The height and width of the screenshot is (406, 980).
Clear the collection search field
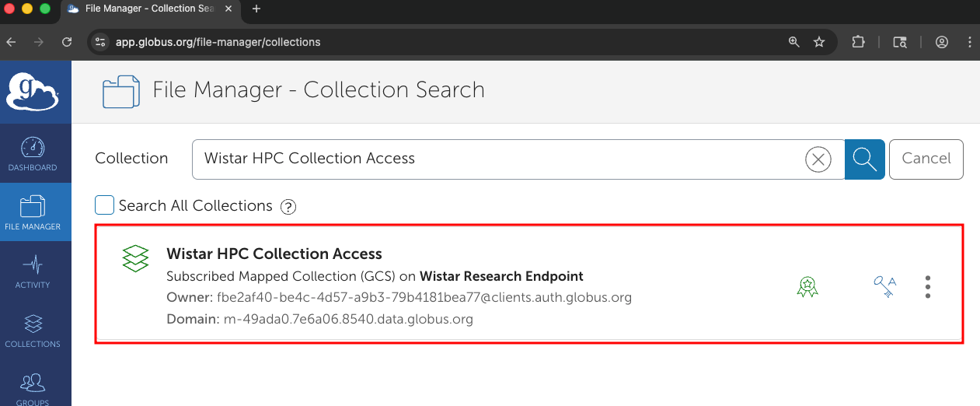coord(818,159)
